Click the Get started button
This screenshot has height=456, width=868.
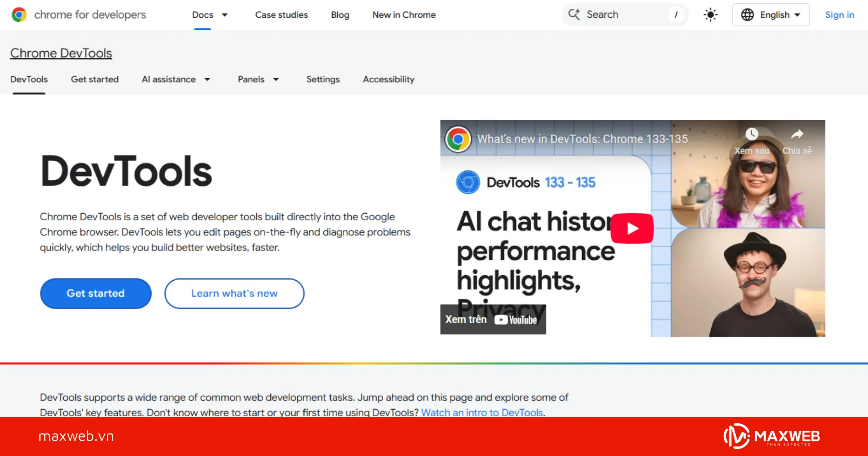95,293
